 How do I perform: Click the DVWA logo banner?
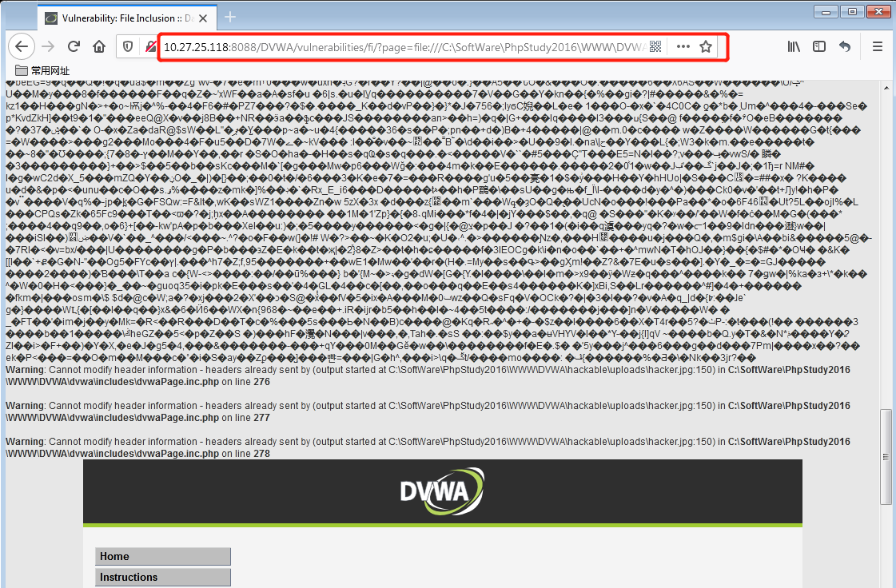[442, 491]
